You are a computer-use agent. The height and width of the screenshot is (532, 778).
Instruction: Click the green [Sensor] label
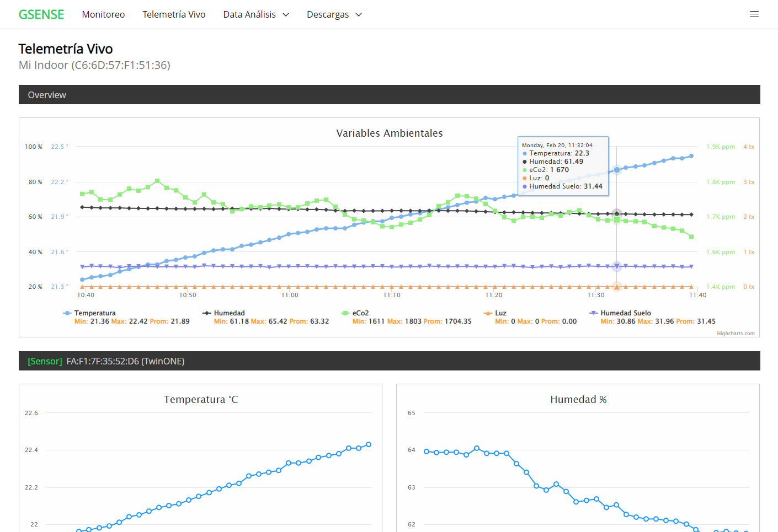pos(45,361)
